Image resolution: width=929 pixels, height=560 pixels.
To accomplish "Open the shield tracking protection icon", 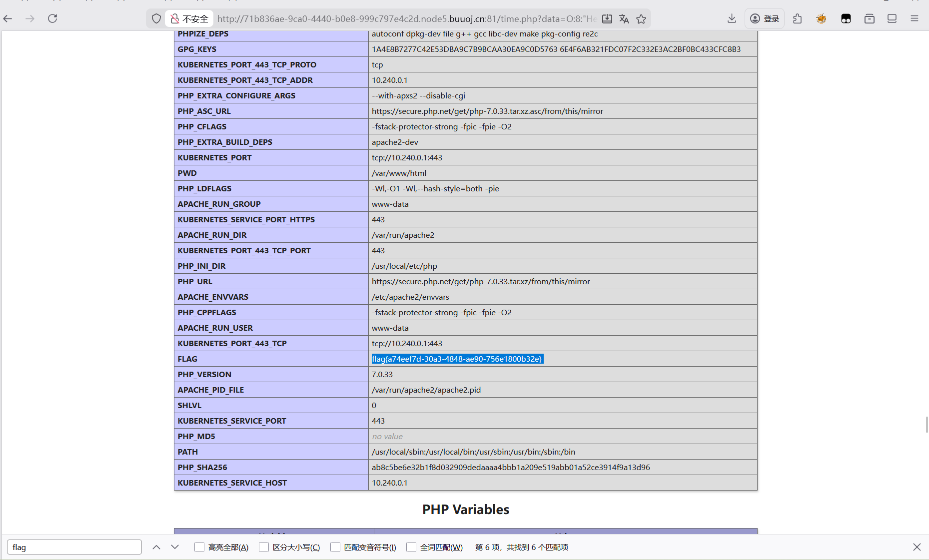I will click(x=156, y=18).
